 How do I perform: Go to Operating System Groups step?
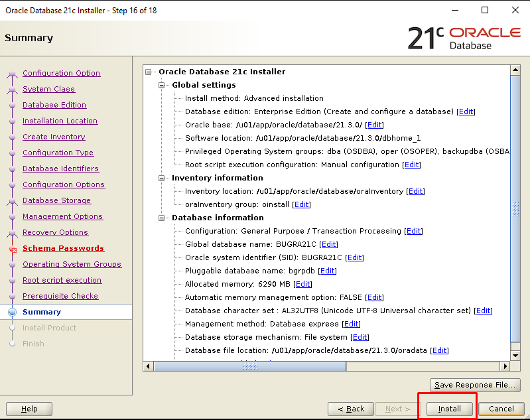pyautogui.click(x=72, y=264)
